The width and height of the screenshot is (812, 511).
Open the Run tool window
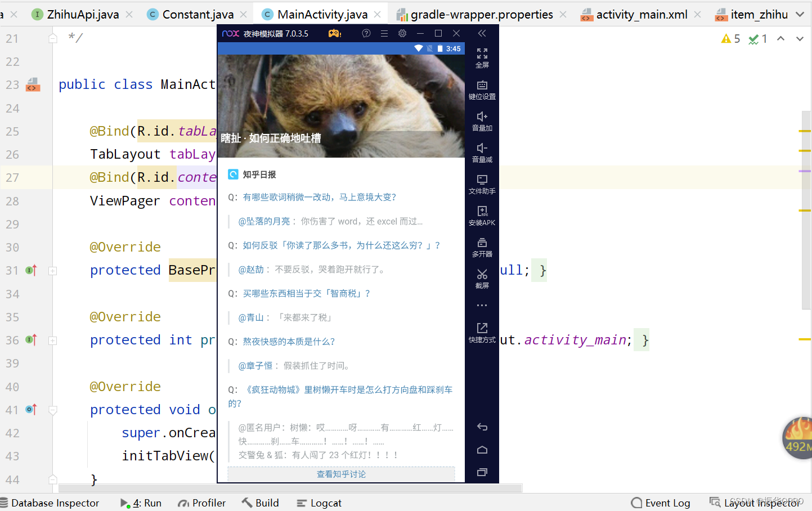141,503
